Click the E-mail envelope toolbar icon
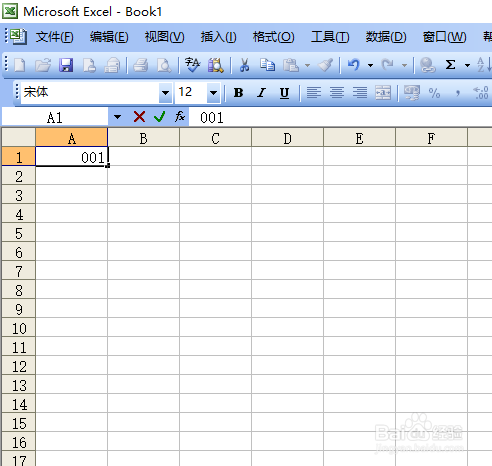The height and width of the screenshot is (466, 492). pos(112,65)
